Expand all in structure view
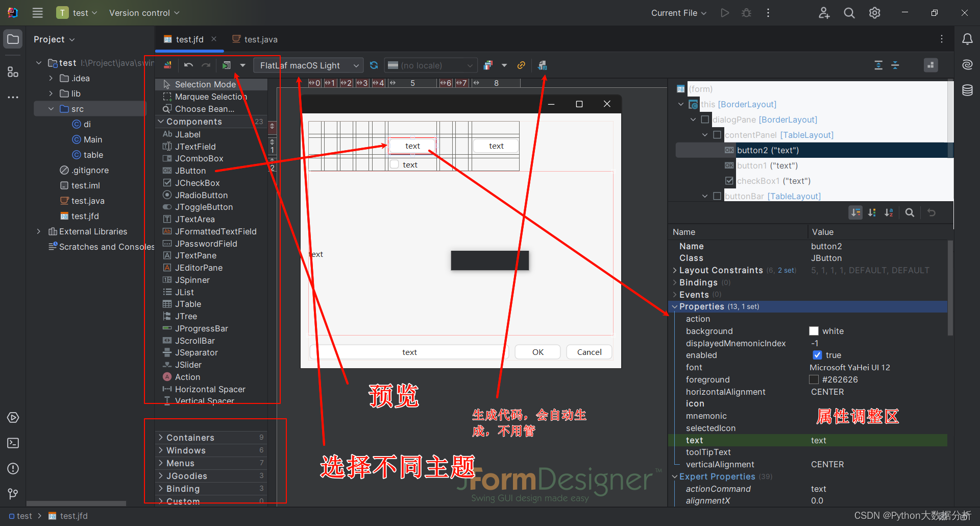The width and height of the screenshot is (980, 526). pyautogui.click(x=878, y=65)
